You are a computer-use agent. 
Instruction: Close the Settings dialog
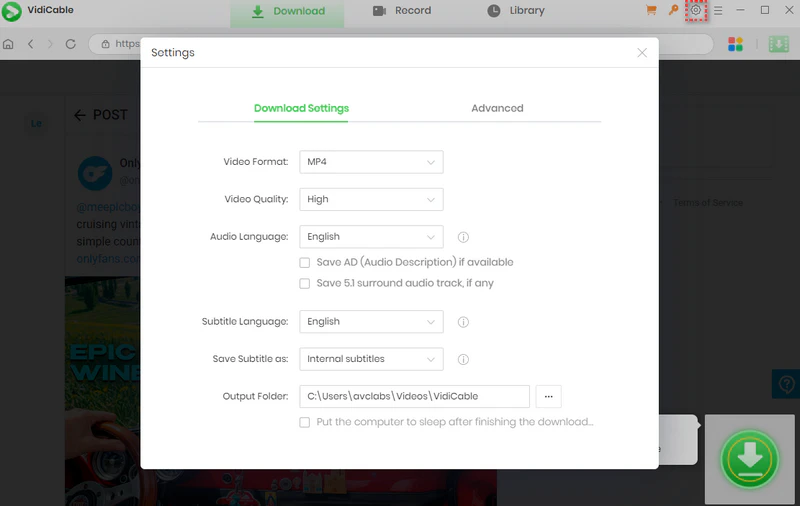pos(642,53)
